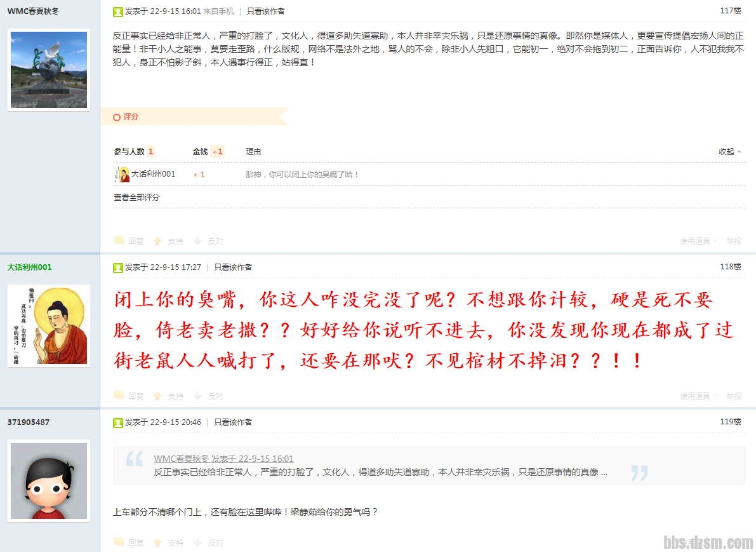Click rater 大话利州001 in the rating list
756x552 pixels.
click(154, 174)
